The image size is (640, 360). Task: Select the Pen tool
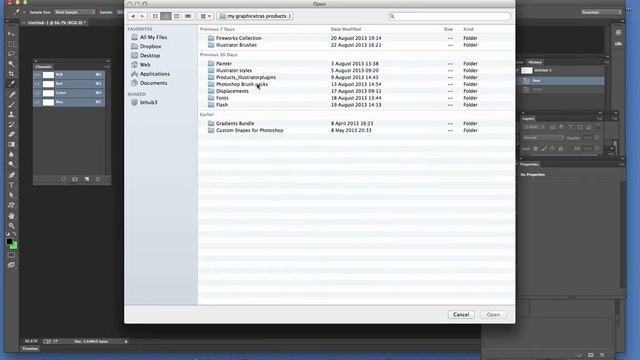pyautogui.click(x=11, y=175)
